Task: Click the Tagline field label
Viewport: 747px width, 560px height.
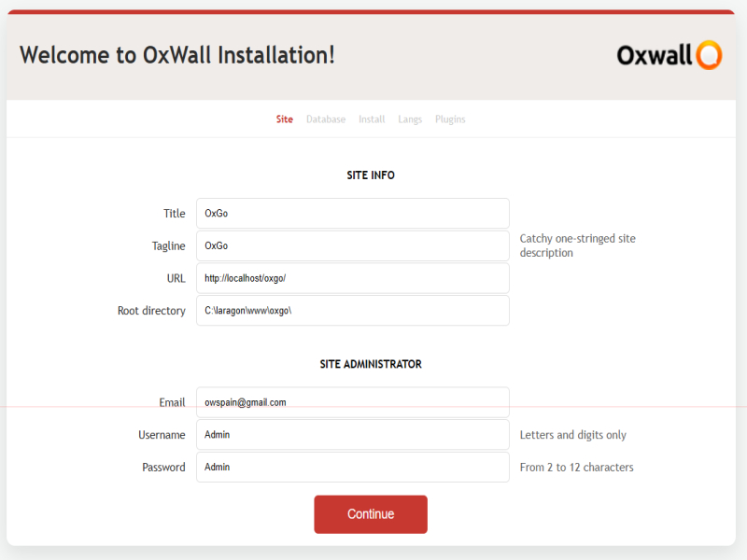Action: point(168,246)
